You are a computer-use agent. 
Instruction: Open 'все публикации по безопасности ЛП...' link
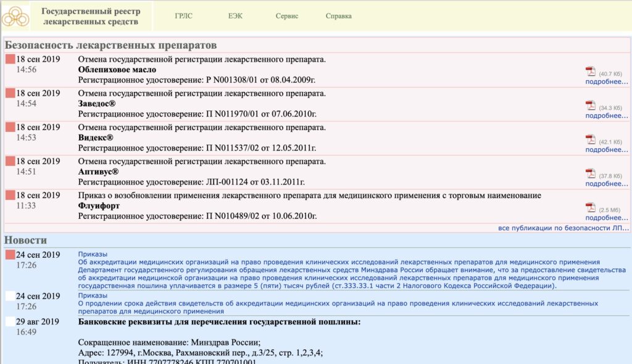click(563, 228)
